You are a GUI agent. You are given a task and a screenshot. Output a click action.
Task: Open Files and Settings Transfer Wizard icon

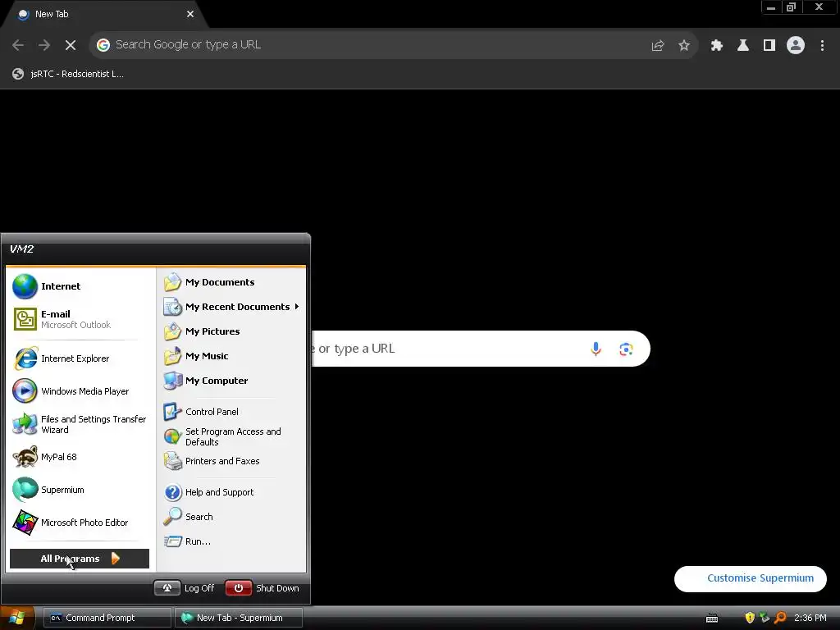point(25,424)
